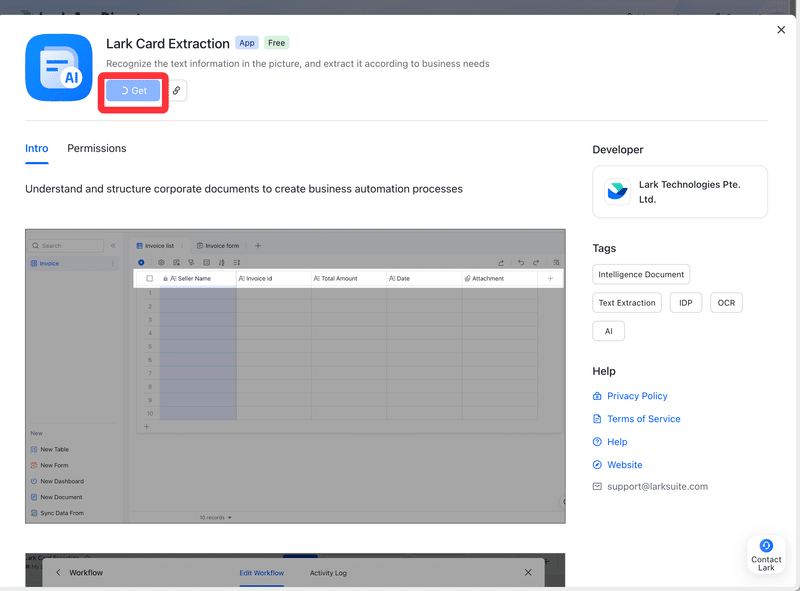Select the AI tag
800x591 pixels.
tap(609, 331)
